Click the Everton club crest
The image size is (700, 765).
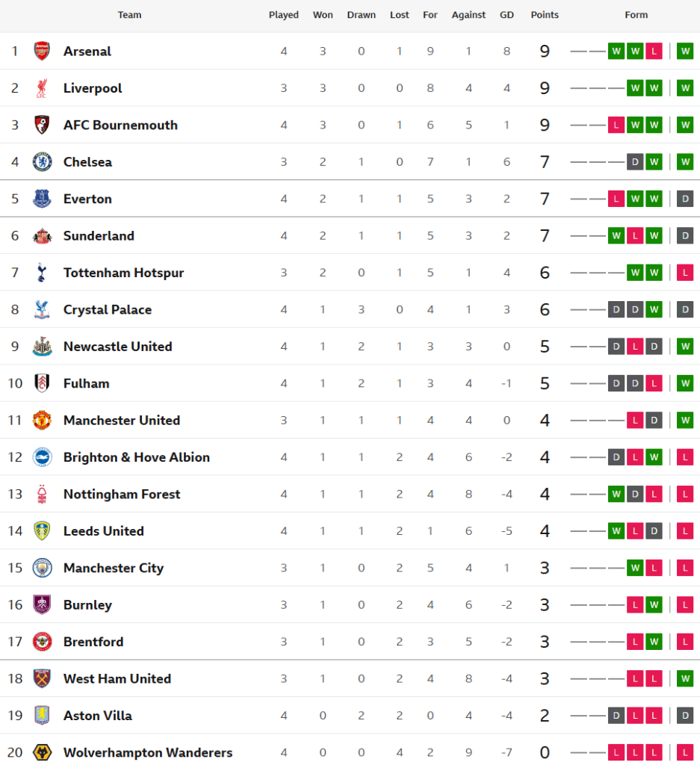[x=42, y=199]
